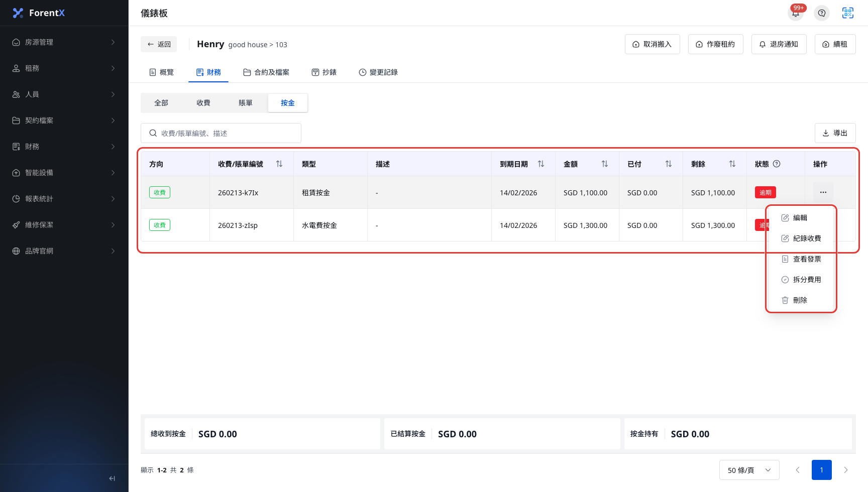Click the 收費 tag in row 260213-zIsp
This screenshot has height=492, width=868.
tap(160, 225)
